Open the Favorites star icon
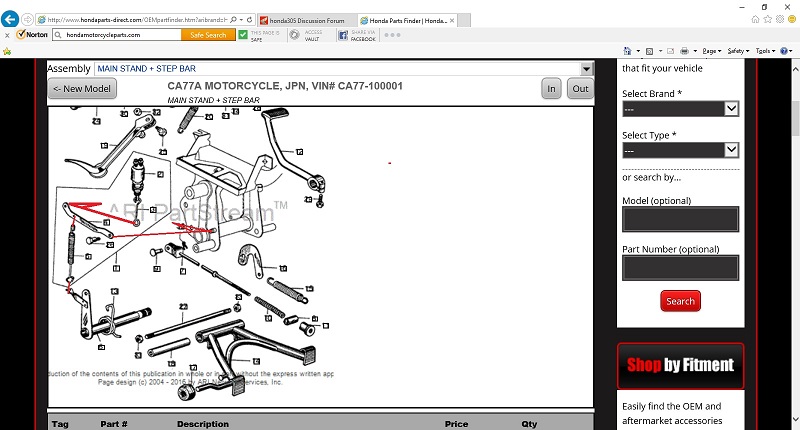Screen dimensions: 800x430 (765, 20)
